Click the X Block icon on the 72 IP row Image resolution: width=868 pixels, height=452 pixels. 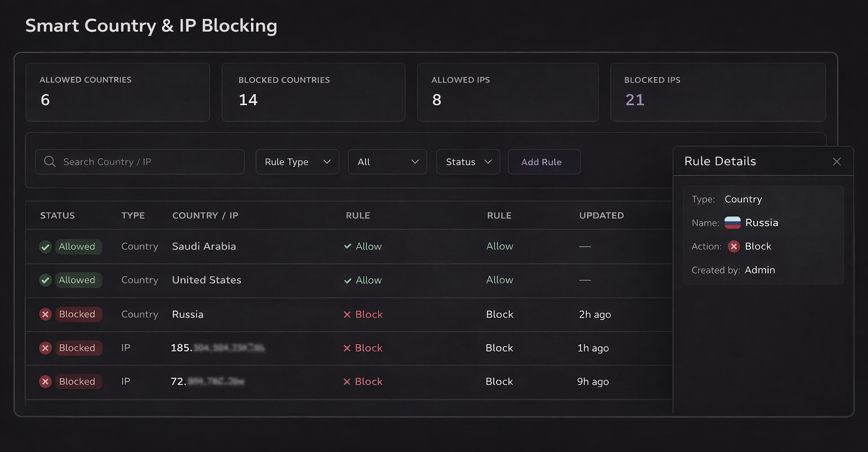[349, 381]
